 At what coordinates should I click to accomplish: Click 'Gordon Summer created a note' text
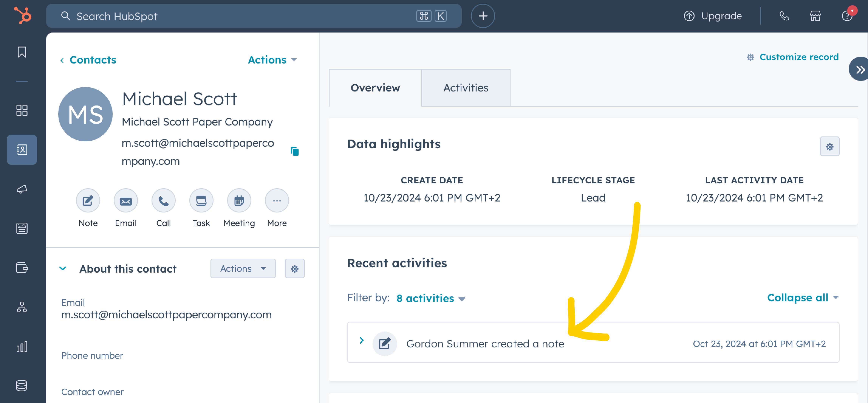tap(485, 344)
